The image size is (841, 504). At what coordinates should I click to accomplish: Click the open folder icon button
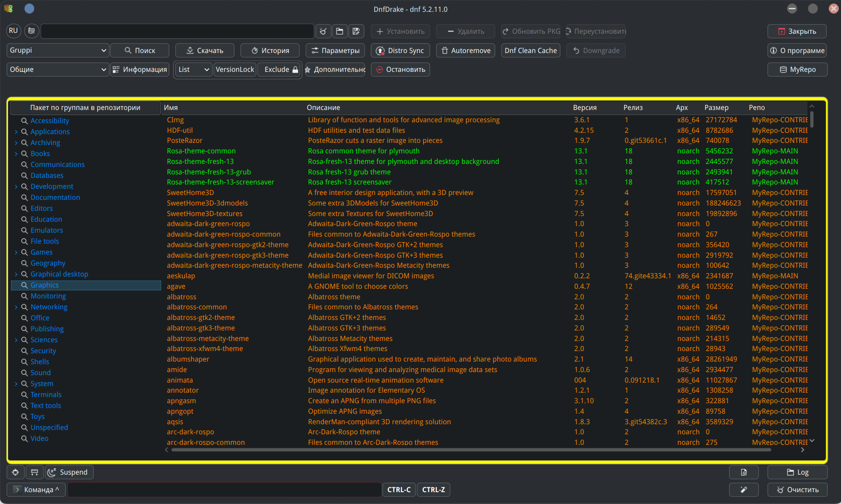(x=340, y=31)
